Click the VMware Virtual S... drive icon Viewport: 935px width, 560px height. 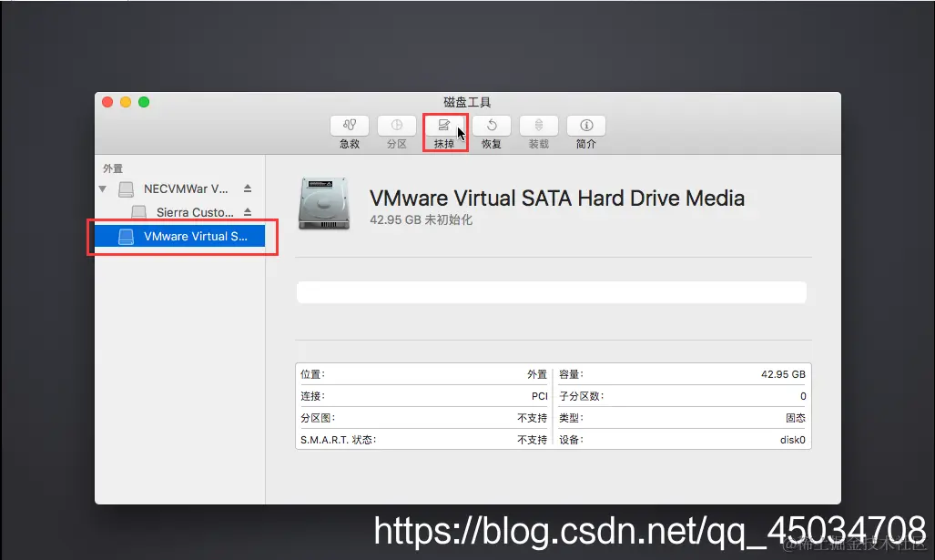[x=126, y=237]
